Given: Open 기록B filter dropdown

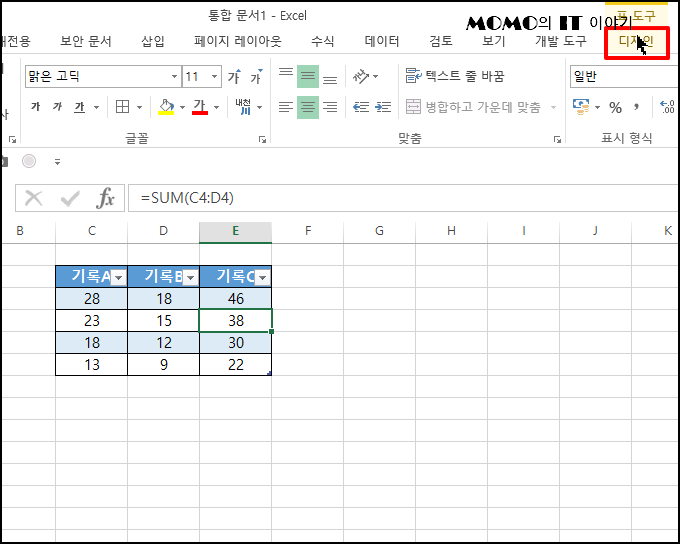Looking at the screenshot, I should 190,277.
